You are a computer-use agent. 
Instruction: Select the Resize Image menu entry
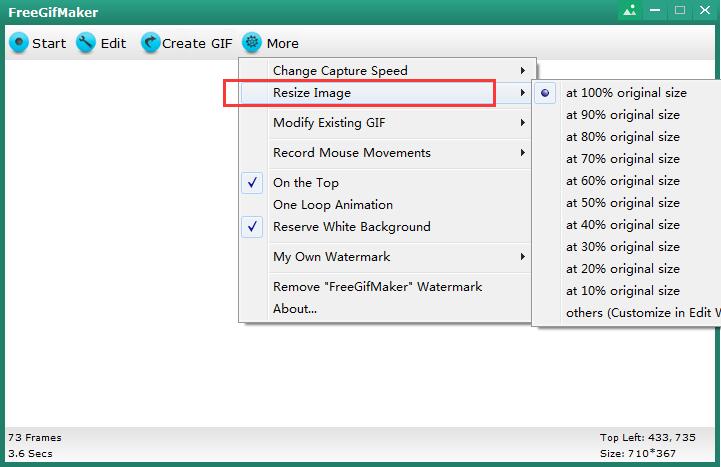(x=385, y=92)
